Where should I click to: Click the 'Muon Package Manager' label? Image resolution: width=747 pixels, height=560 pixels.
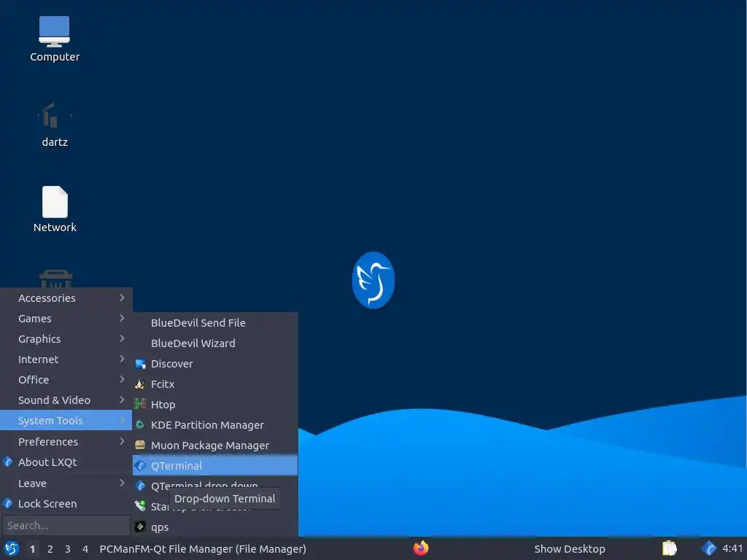pos(209,446)
